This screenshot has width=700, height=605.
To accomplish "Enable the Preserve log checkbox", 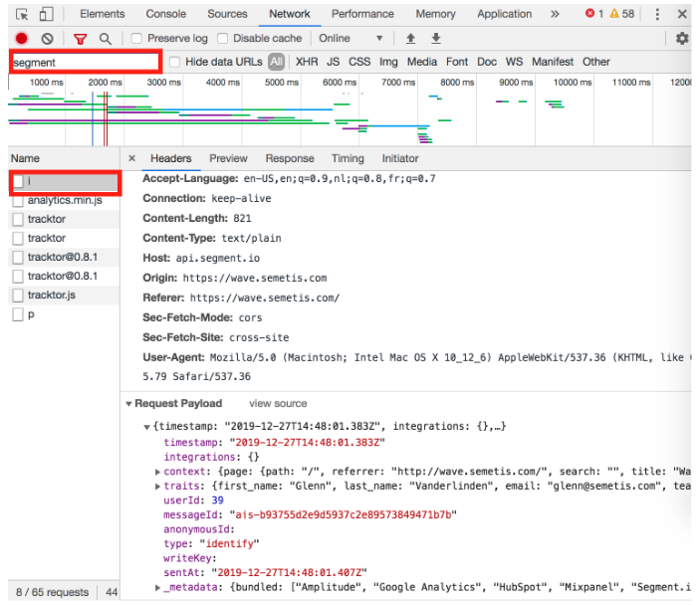I will [x=136, y=39].
